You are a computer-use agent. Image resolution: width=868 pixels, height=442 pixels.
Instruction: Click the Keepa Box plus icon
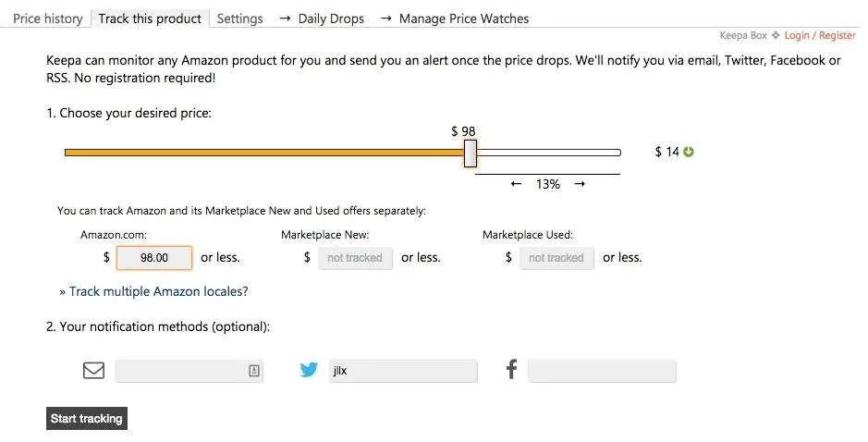(x=776, y=35)
